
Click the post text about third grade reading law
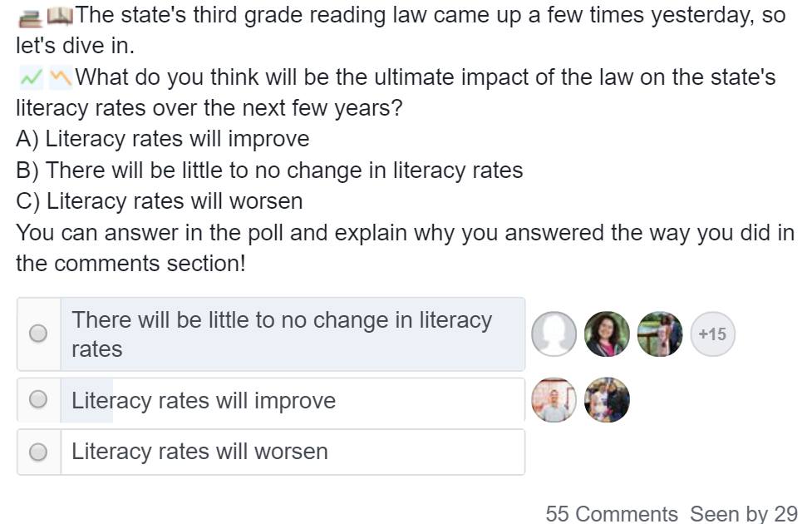pos(401,30)
